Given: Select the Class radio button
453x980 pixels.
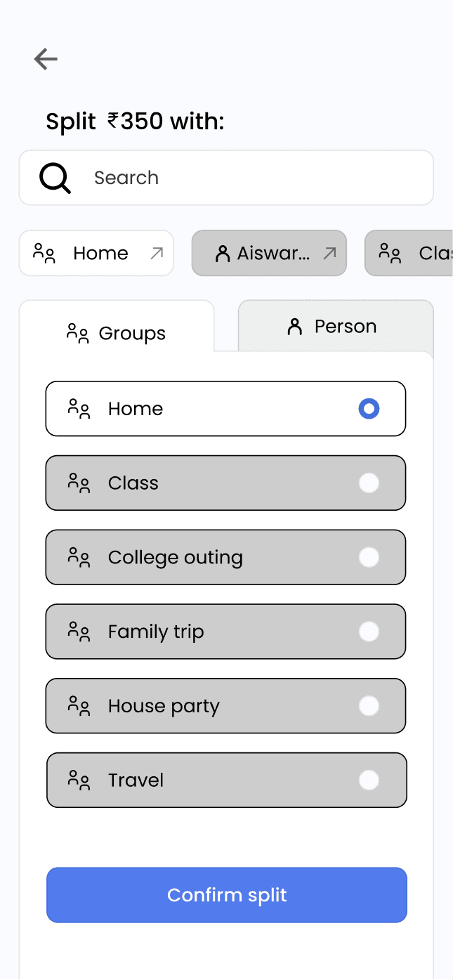Looking at the screenshot, I should [x=369, y=483].
